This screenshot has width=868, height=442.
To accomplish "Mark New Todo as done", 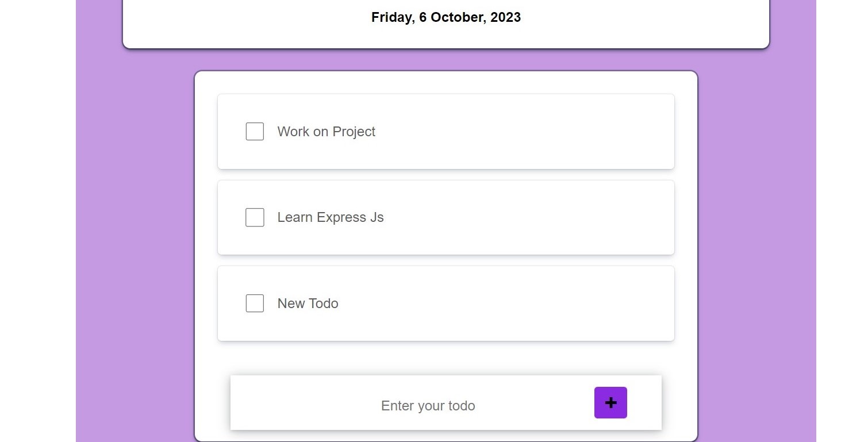I will point(255,303).
